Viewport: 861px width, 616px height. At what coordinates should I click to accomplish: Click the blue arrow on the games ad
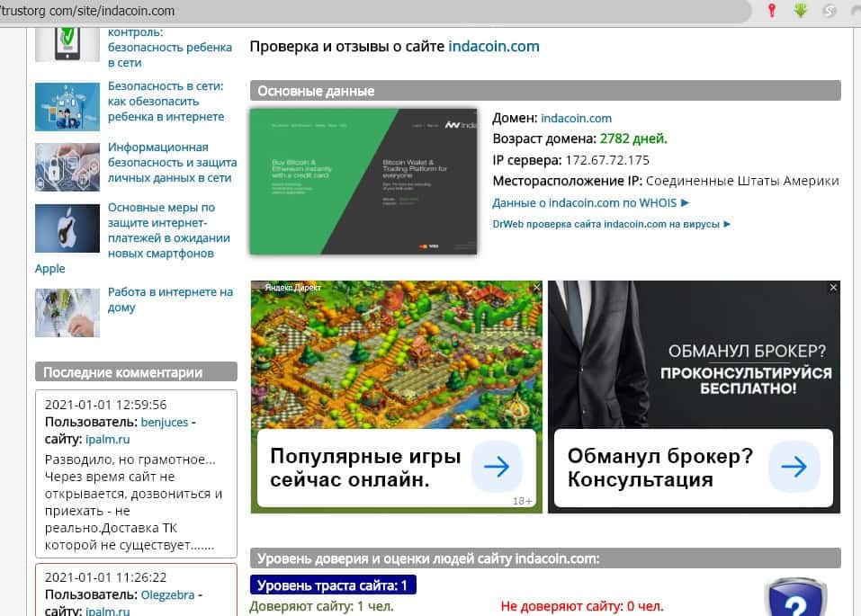click(496, 467)
